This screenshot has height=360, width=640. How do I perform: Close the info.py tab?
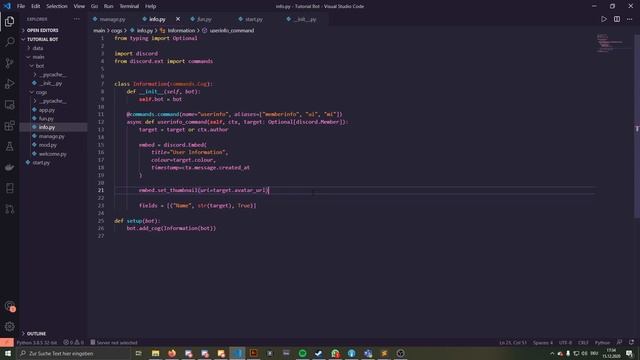(178, 19)
